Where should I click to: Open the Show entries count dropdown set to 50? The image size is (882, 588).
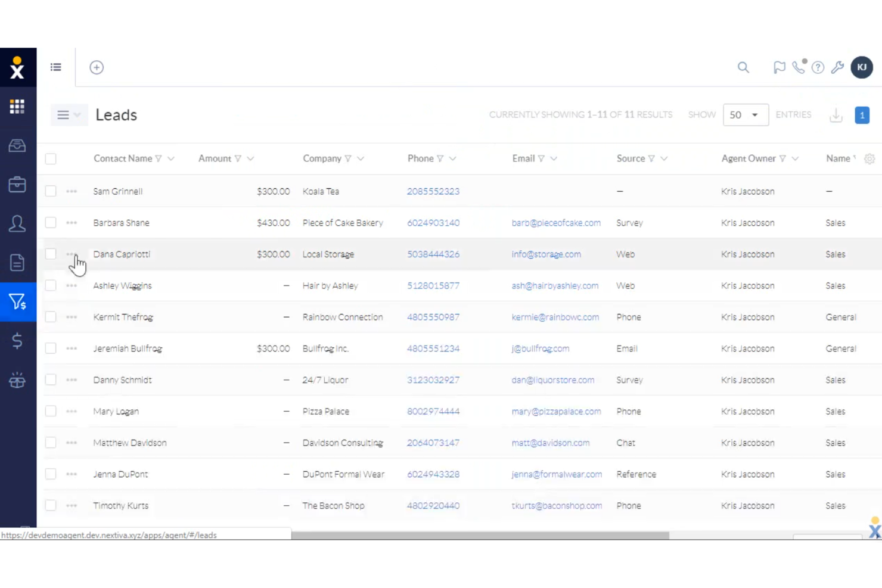tap(746, 114)
